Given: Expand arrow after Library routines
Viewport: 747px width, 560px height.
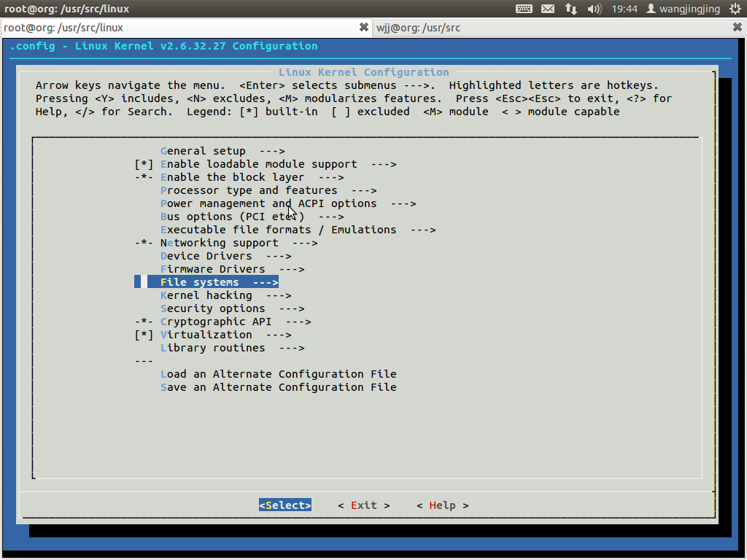Looking at the screenshot, I should [x=292, y=348].
